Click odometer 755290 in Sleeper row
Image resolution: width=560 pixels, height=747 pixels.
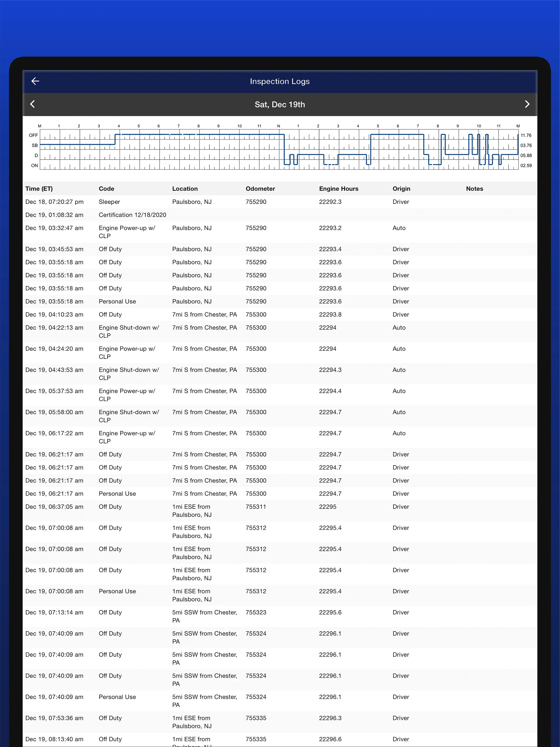(x=256, y=202)
